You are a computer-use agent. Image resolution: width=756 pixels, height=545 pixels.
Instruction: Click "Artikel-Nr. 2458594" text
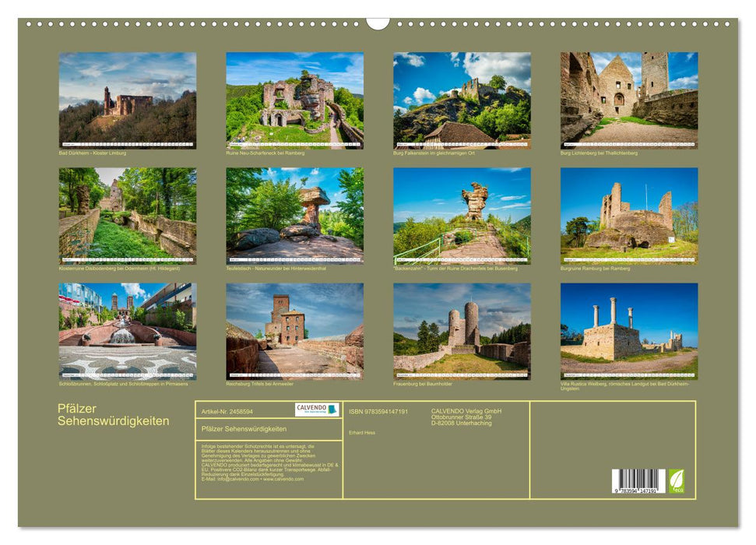pyautogui.click(x=227, y=411)
